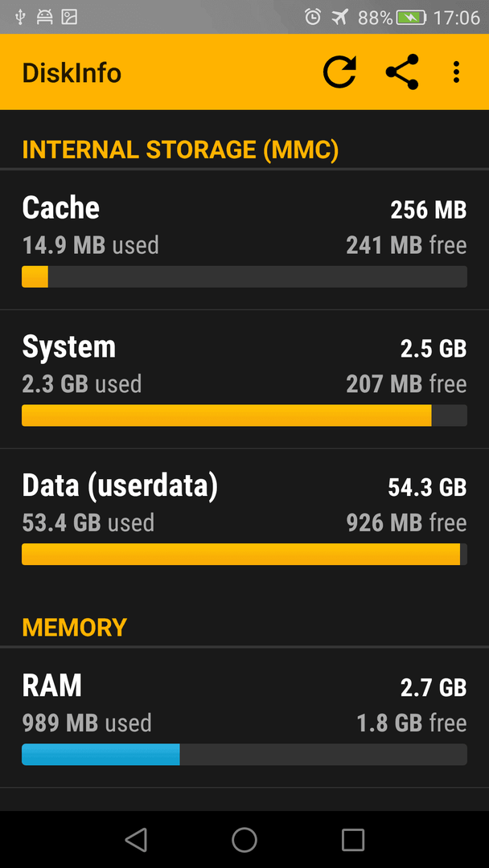The image size is (489, 868).
Task: Tap the USB status bar icon
Action: tap(20, 18)
